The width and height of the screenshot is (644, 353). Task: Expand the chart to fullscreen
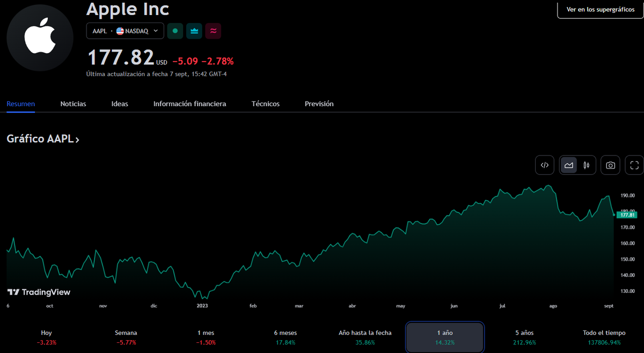pyautogui.click(x=634, y=165)
